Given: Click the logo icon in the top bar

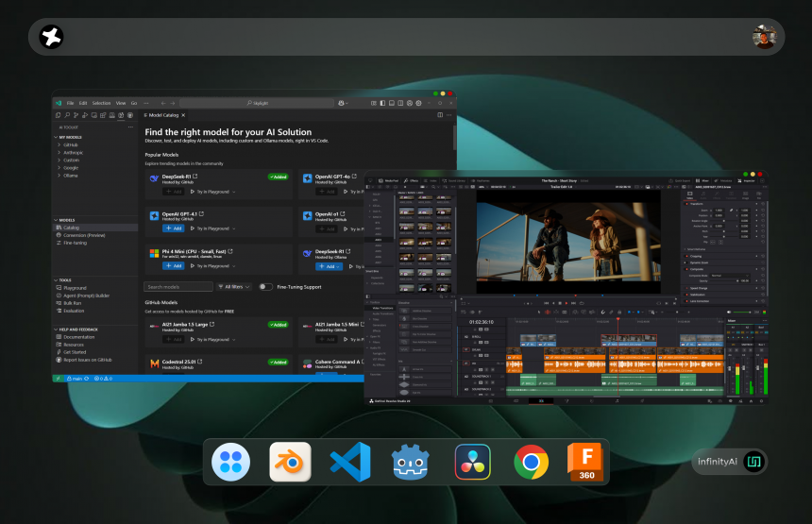Looking at the screenshot, I should [x=51, y=37].
